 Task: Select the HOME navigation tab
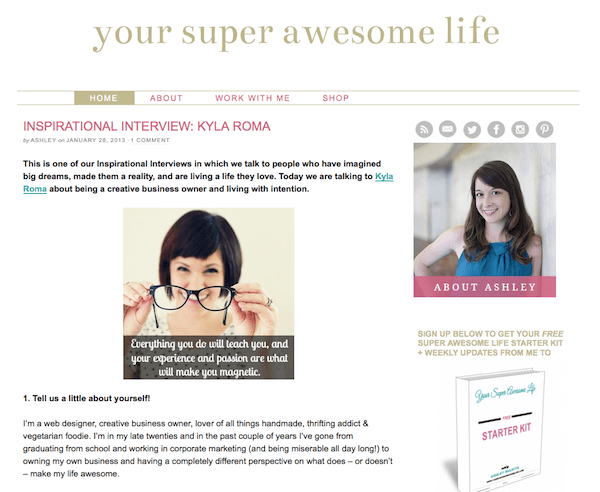(x=104, y=98)
